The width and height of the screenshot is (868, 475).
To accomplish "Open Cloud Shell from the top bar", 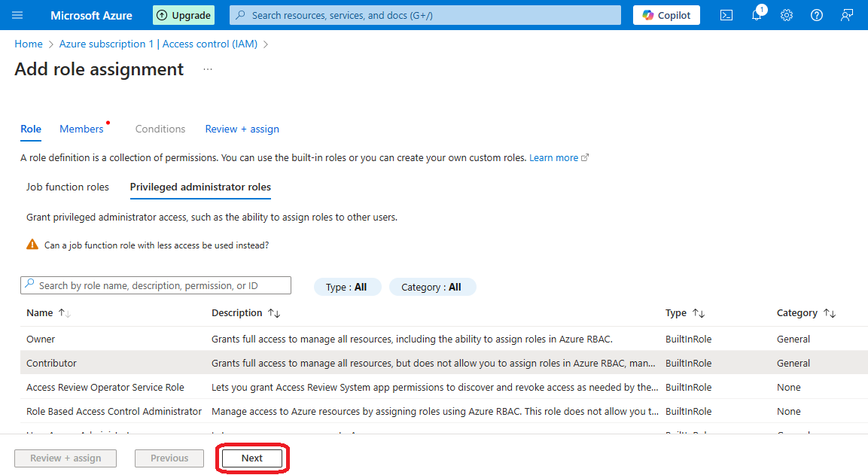I will click(x=726, y=15).
